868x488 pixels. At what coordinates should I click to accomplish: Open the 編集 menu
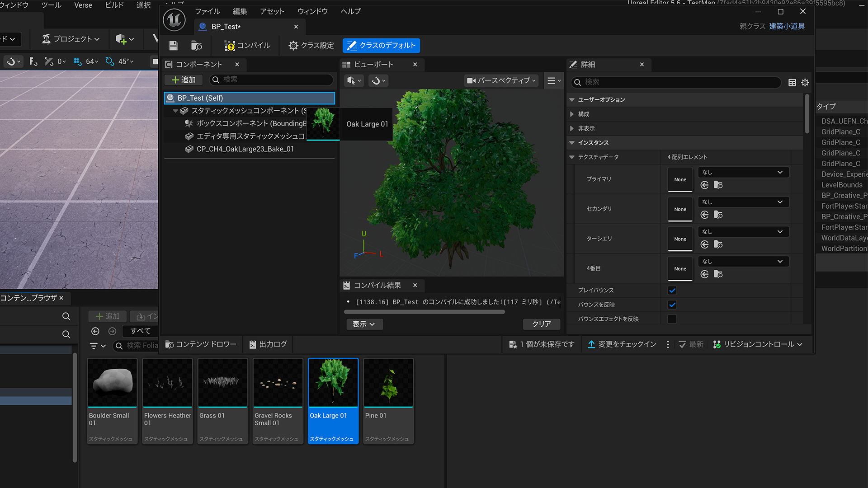click(x=240, y=11)
